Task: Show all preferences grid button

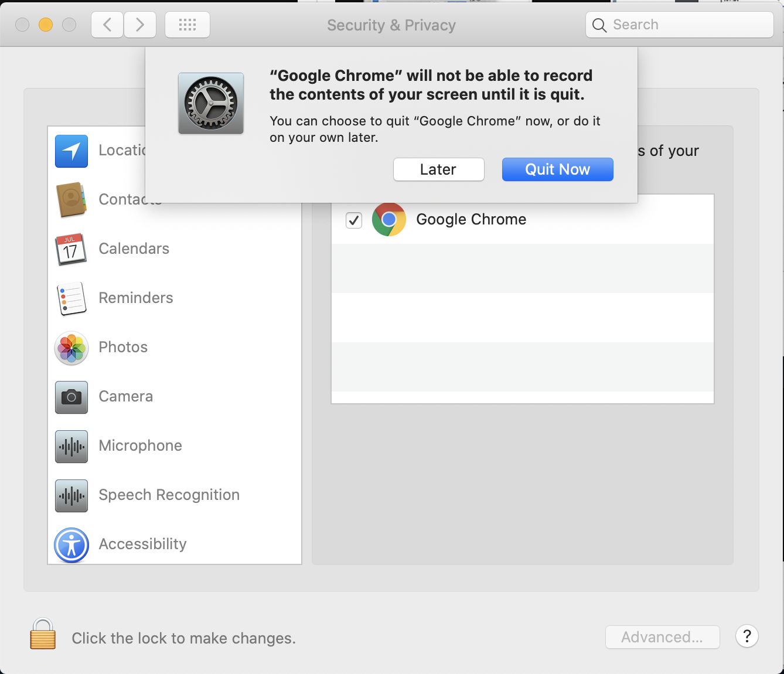Action: point(188,25)
